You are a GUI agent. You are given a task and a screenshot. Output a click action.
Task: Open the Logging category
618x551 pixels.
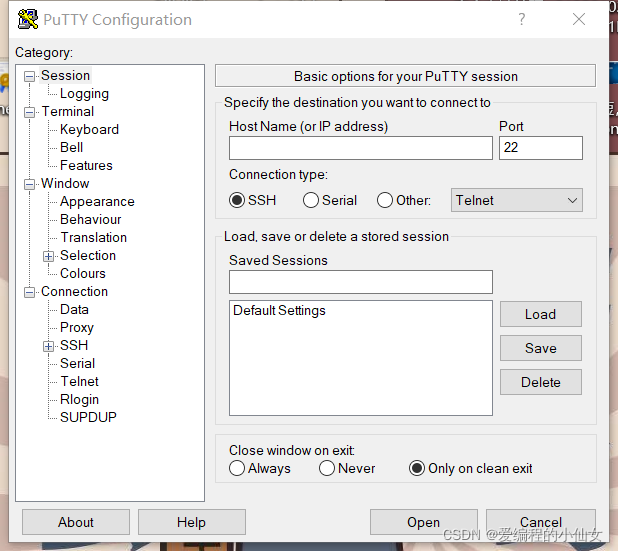[x=84, y=93]
